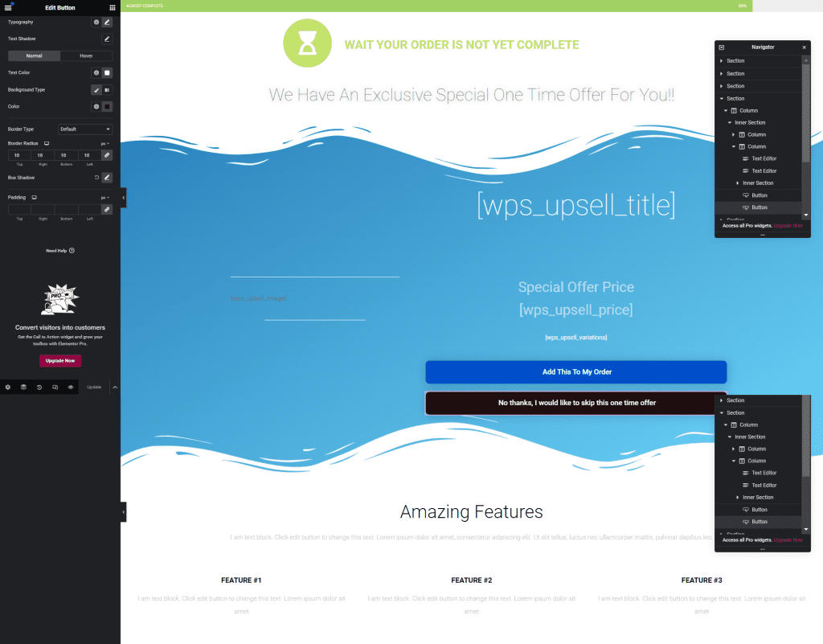The image size is (823, 644).
Task: Select the Normal state tab
Action: point(34,55)
